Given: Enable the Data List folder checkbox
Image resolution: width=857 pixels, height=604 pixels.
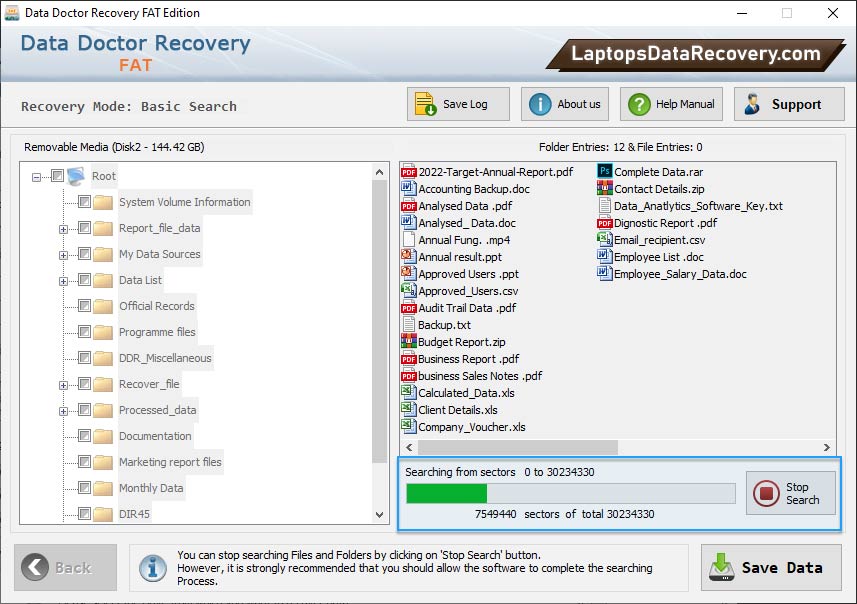Looking at the screenshot, I should coord(84,280).
